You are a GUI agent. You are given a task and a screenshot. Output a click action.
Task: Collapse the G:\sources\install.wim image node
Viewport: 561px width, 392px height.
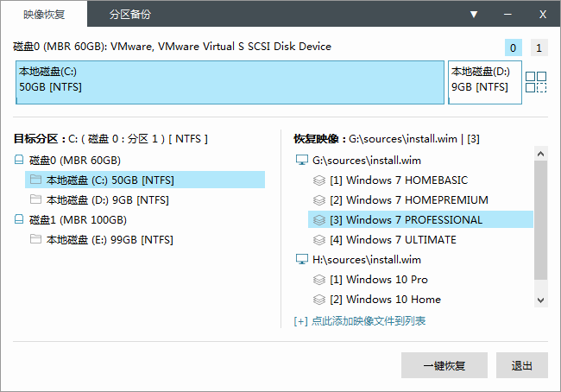(301, 160)
